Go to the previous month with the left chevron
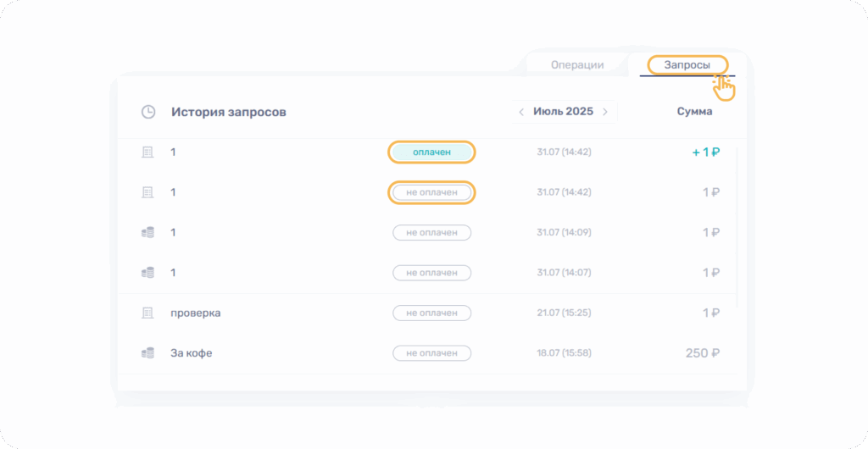The image size is (868, 449). point(521,112)
